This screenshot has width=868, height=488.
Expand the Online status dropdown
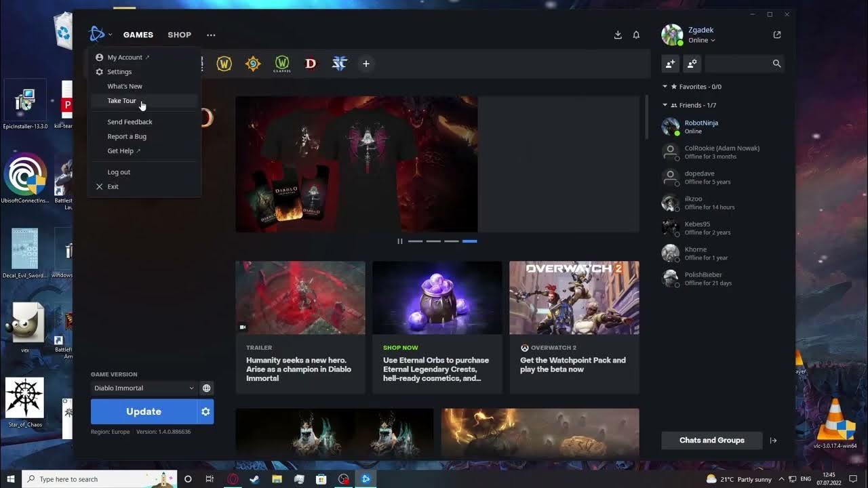702,41
